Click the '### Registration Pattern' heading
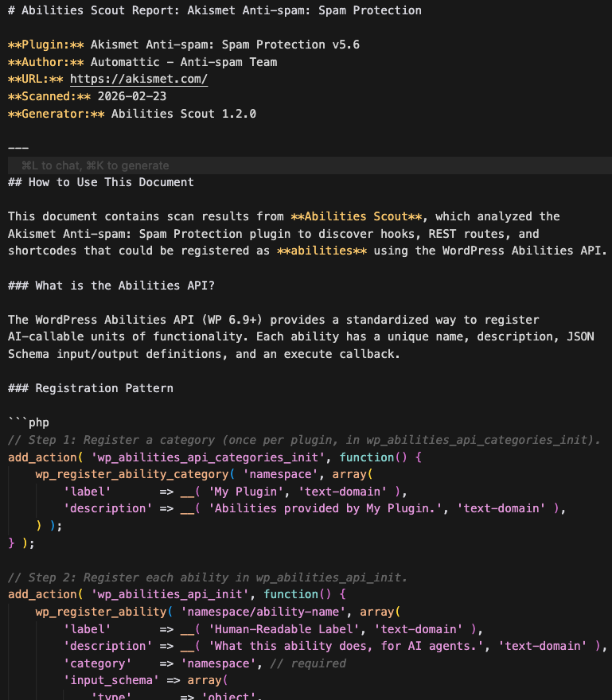612x700 pixels. pos(91,388)
